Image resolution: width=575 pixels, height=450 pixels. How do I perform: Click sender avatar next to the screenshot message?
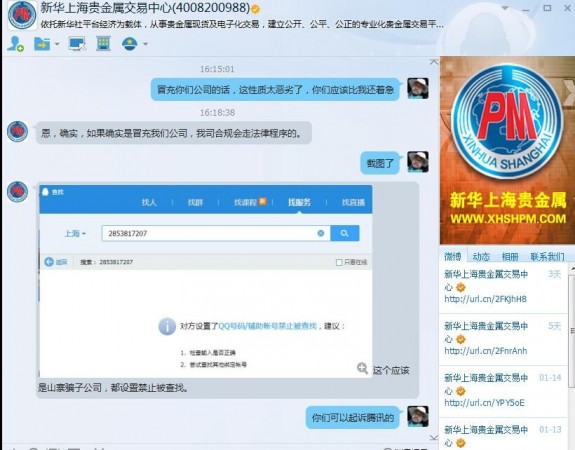pos(18,192)
